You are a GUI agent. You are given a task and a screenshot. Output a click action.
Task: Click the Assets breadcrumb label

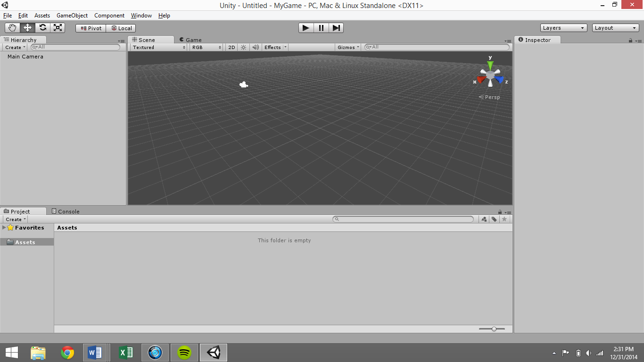[67, 228]
